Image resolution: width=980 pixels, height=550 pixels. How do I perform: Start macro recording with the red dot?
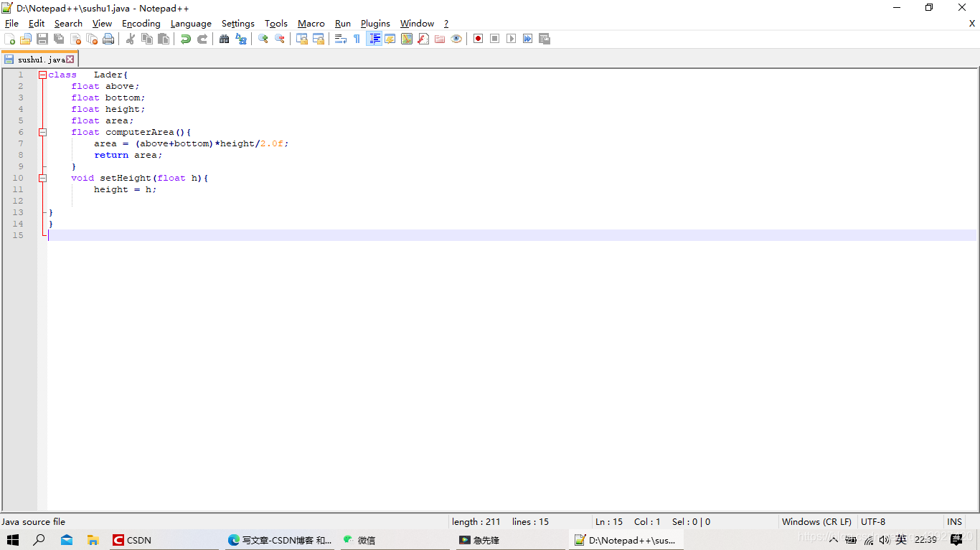[x=479, y=39]
